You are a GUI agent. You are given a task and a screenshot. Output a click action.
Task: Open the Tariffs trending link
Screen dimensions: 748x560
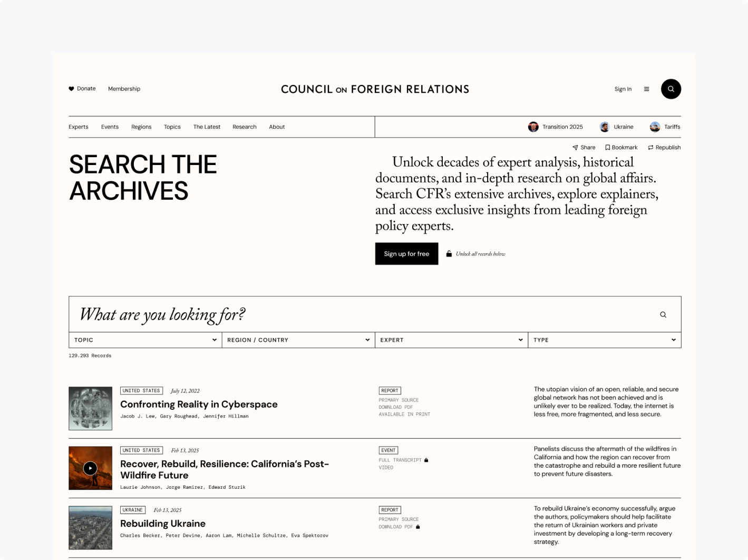672,127
